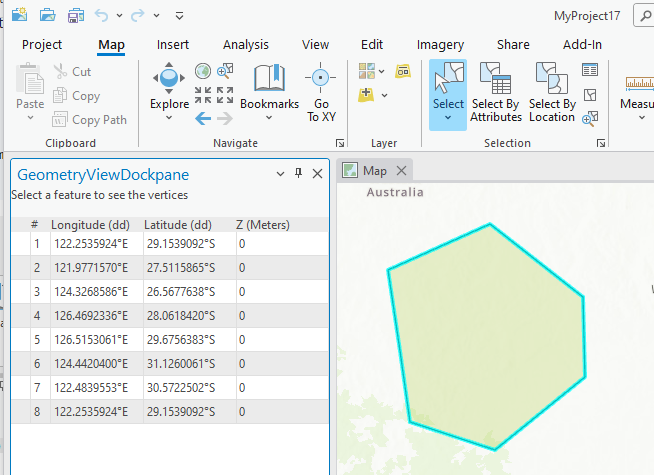The image size is (654, 475).
Task: Toggle auto-hide pin on GeometryViewDockpane
Action: pos(298,174)
